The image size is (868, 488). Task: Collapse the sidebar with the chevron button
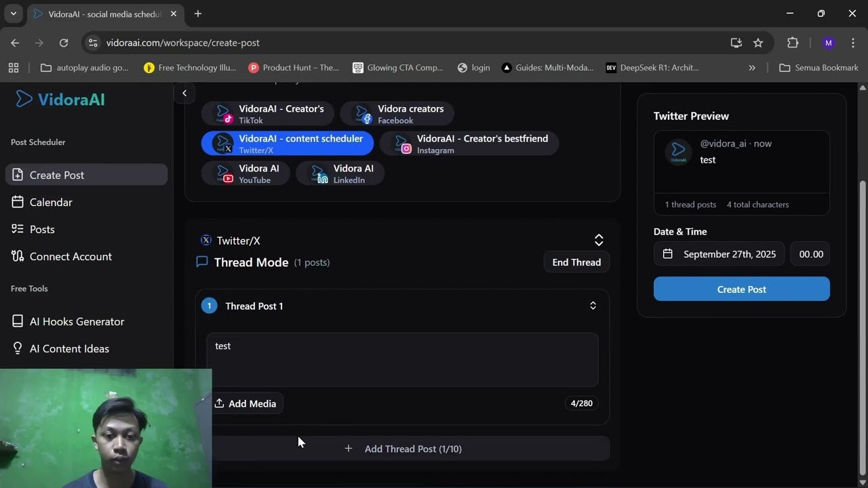click(x=184, y=93)
